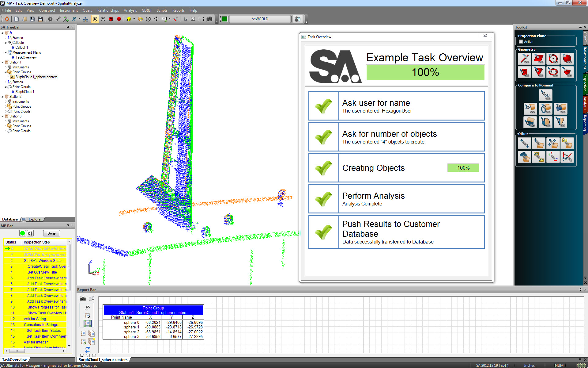Switch to the Explorer tab
The image size is (588, 368).
35,219
